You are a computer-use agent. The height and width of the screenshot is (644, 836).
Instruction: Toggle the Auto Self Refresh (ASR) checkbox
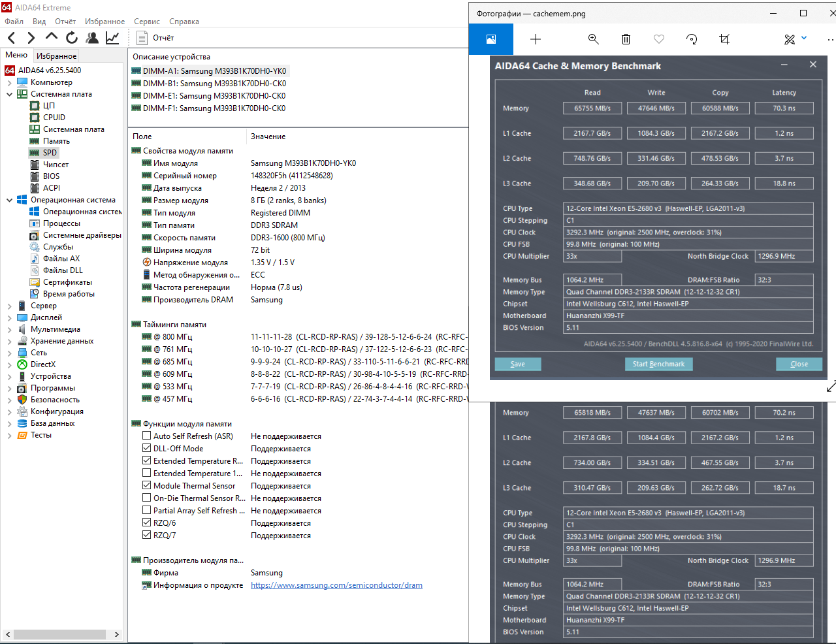point(147,436)
